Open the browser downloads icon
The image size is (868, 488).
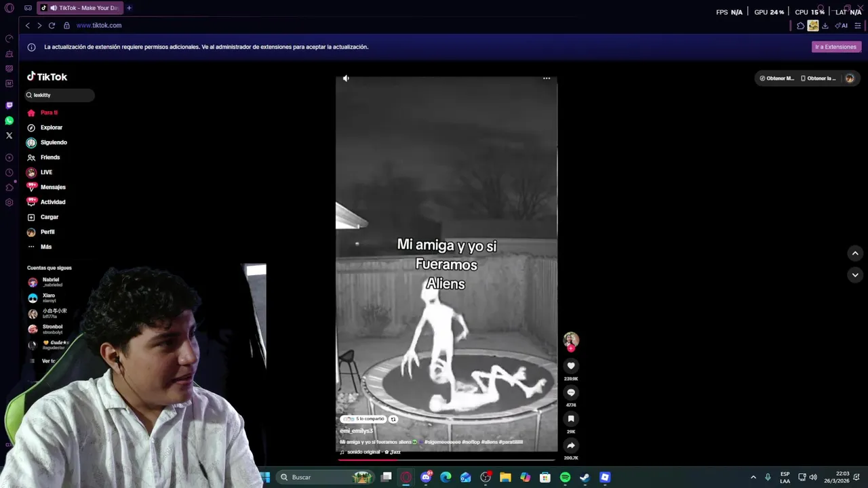click(x=825, y=26)
